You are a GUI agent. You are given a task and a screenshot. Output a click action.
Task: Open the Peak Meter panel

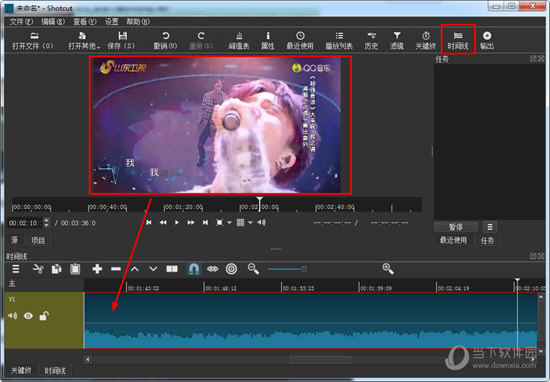pyautogui.click(x=239, y=40)
